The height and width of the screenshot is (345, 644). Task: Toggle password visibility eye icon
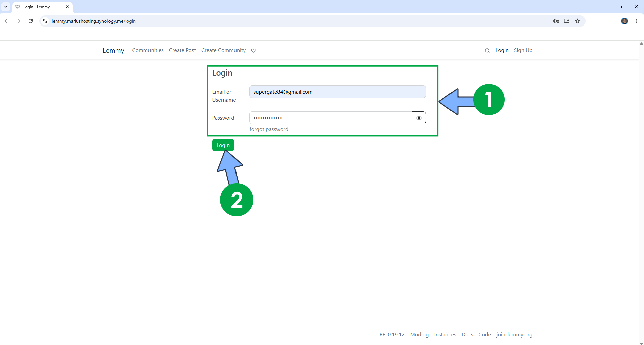[419, 118]
